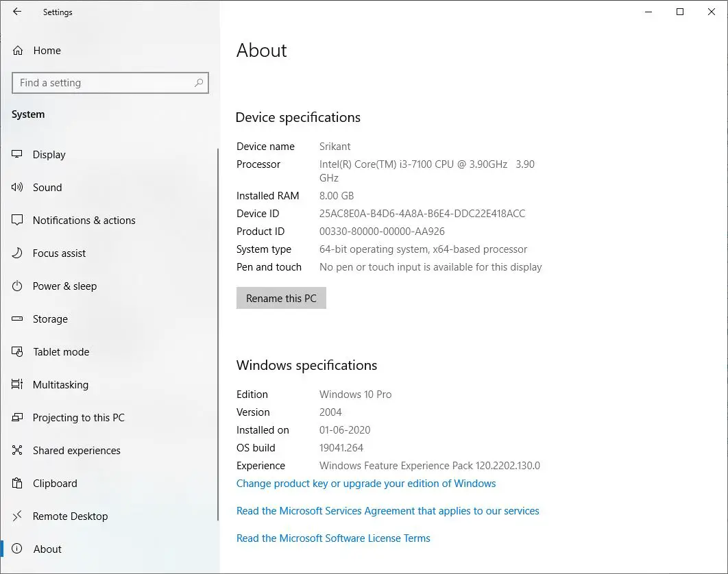Click the Rename this PC button

coord(281,298)
